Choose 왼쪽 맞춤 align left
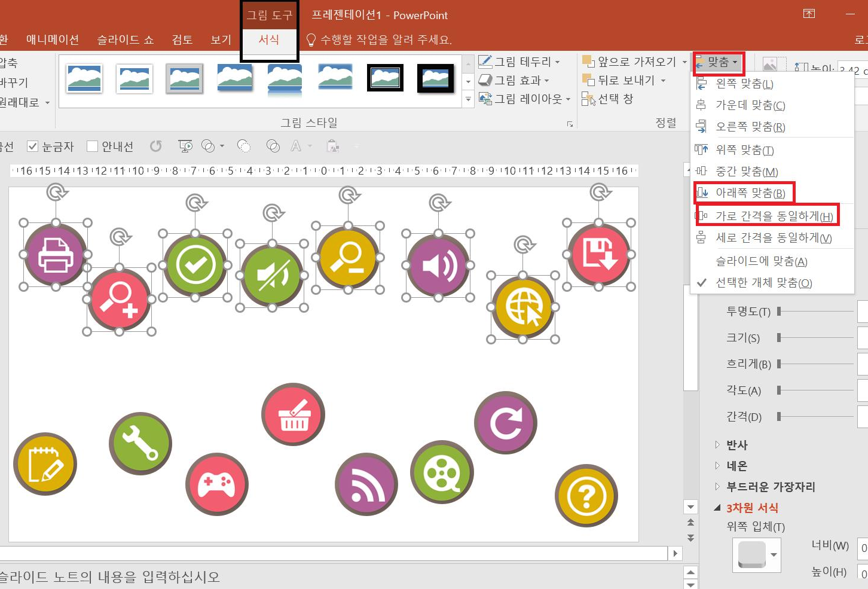Viewport: 868px width, 589px height. [x=744, y=84]
